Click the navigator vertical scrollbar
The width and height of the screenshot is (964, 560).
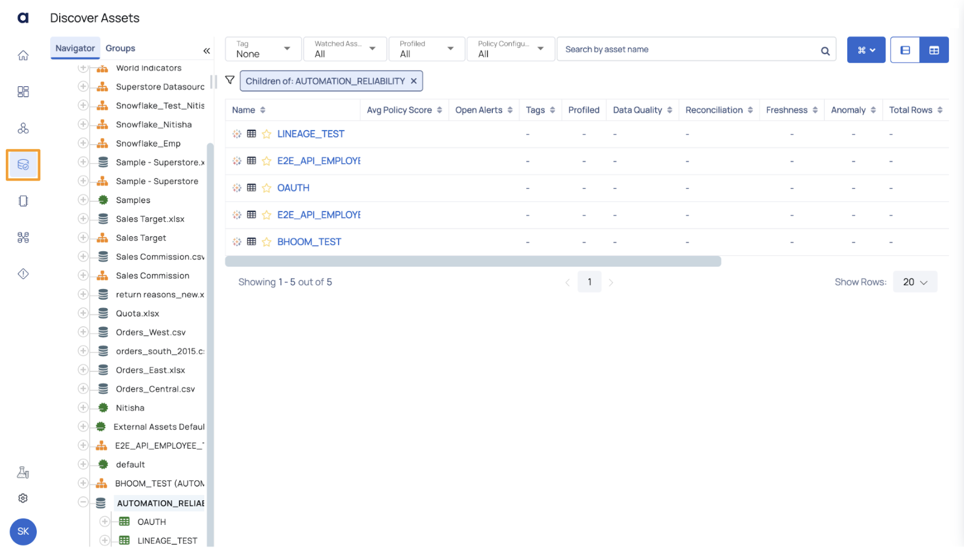210,345
